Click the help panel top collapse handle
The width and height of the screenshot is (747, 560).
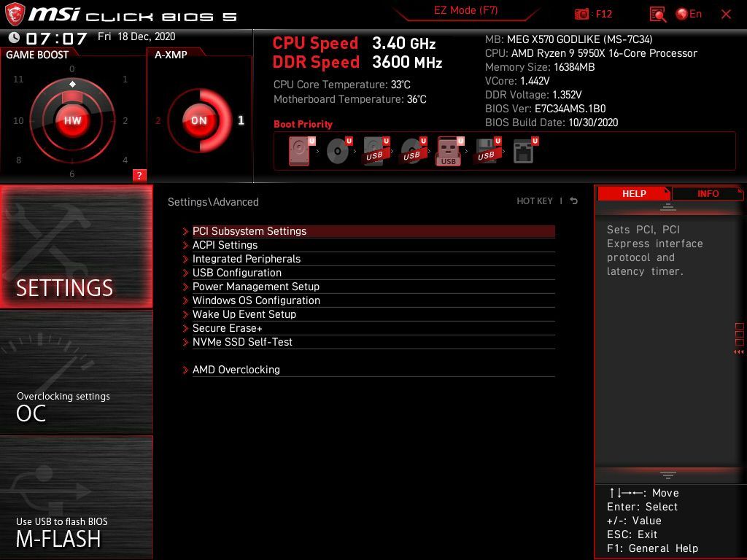pyautogui.click(x=668, y=207)
